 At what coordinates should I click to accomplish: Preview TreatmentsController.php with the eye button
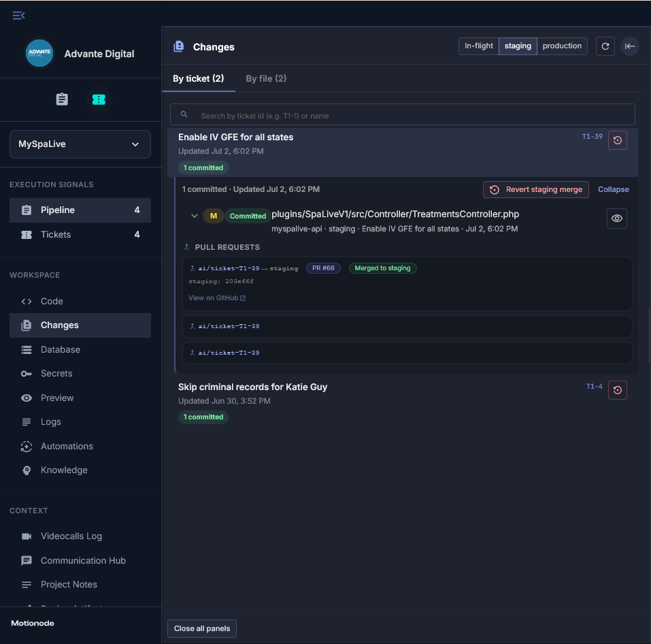click(x=617, y=219)
